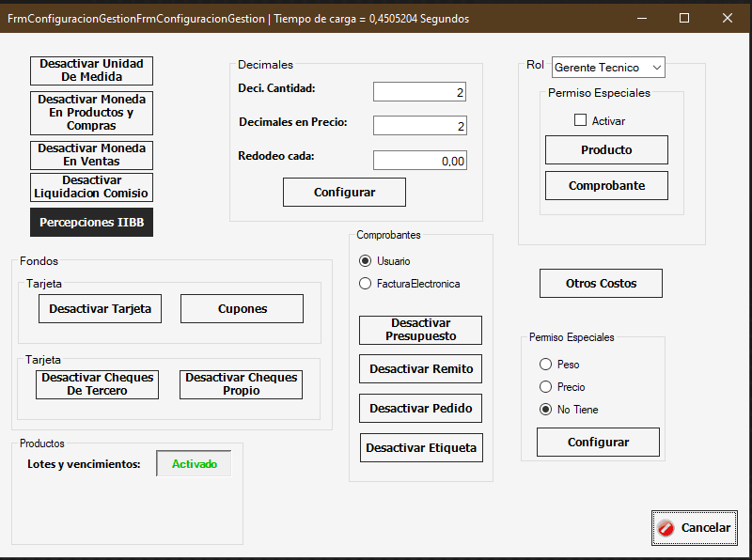Enable the Activar checkbox
The width and height of the screenshot is (752, 560).
(x=580, y=120)
